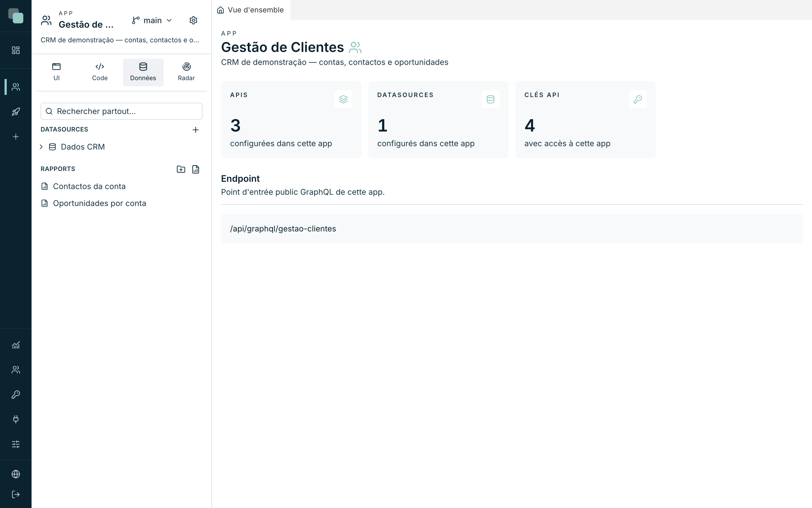Click the truncated CRM description in left panel
This screenshot has width=812, height=508.
[120, 40]
